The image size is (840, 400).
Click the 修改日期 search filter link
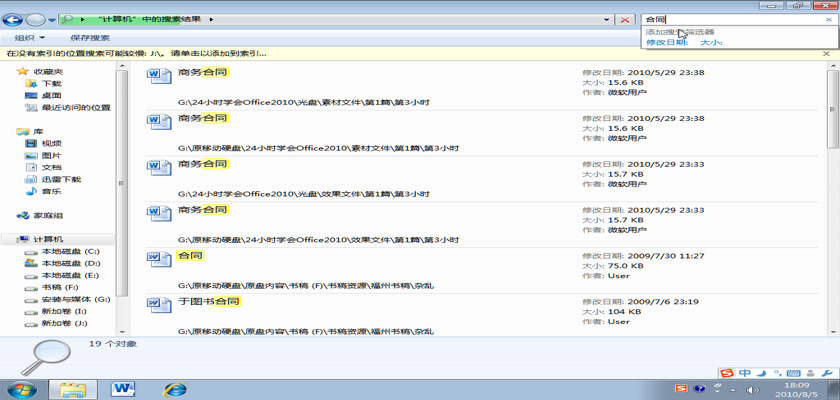coord(666,42)
